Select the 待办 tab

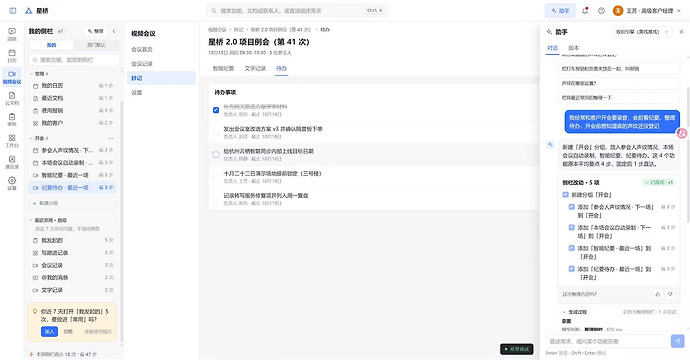[282, 69]
